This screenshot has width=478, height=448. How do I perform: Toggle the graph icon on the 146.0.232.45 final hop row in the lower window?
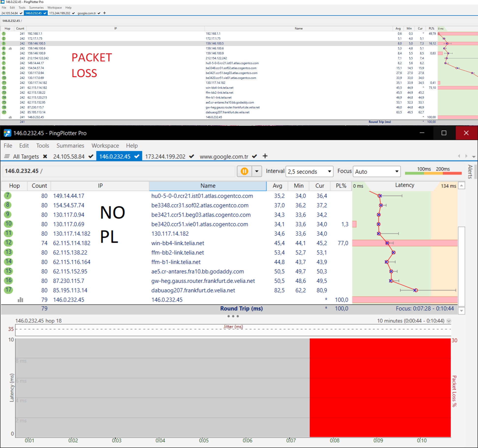pos(20,300)
